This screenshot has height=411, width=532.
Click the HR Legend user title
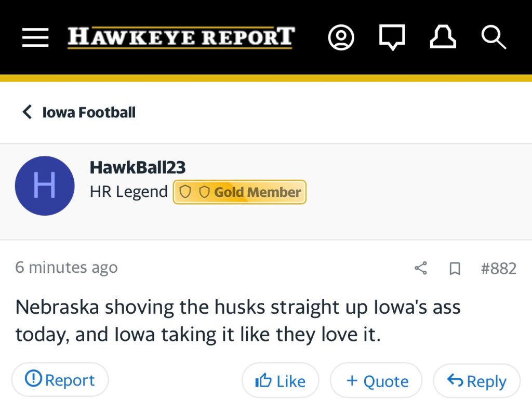tap(128, 192)
